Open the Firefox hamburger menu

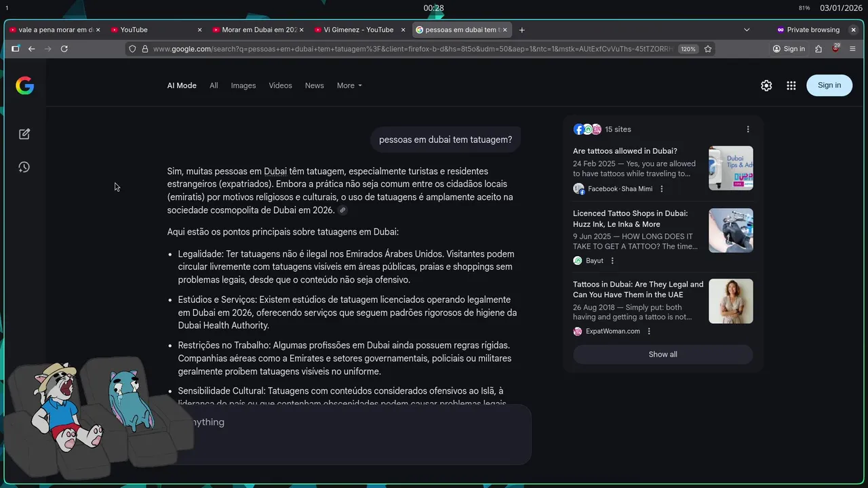tap(853, 49)
